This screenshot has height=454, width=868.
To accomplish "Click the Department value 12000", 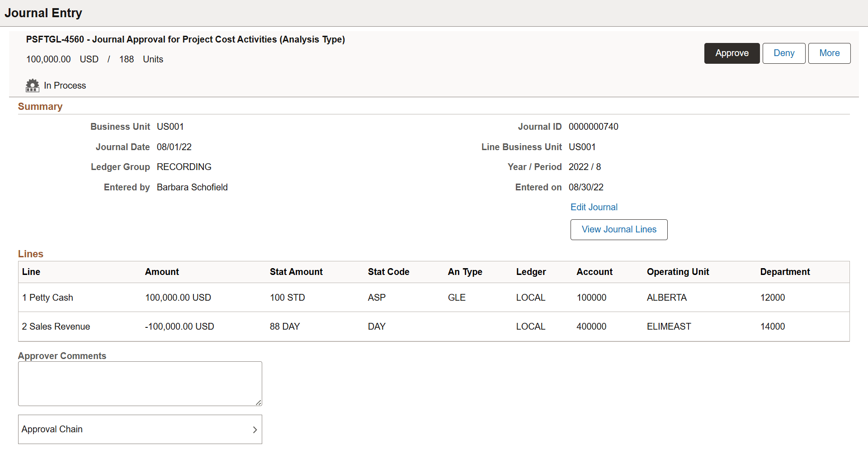I will pyautogui.click(x=773, y=298).
